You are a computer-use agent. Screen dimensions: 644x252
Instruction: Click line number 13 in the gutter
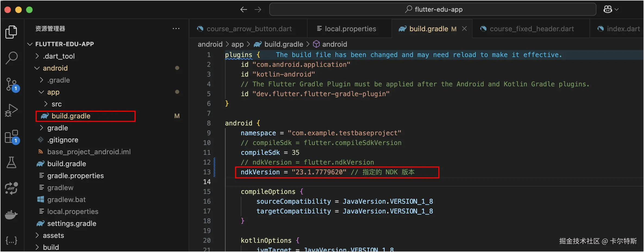207,172
